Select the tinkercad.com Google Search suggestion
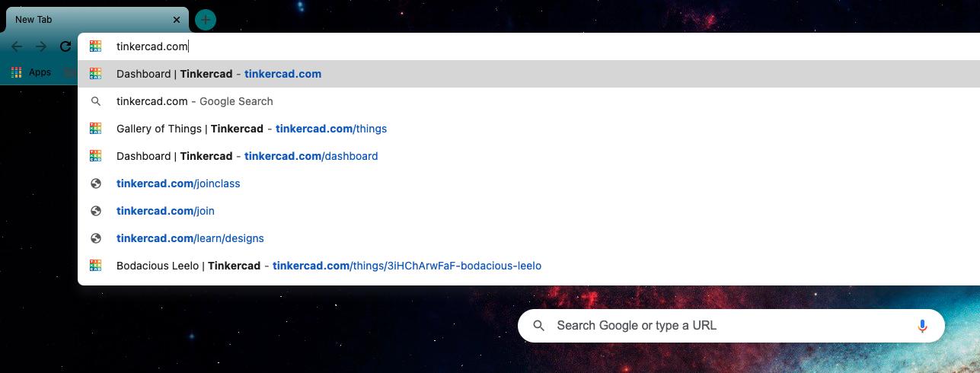Image resolution: width=980 pixels, height=373 pixels. (x=528, y=101)
